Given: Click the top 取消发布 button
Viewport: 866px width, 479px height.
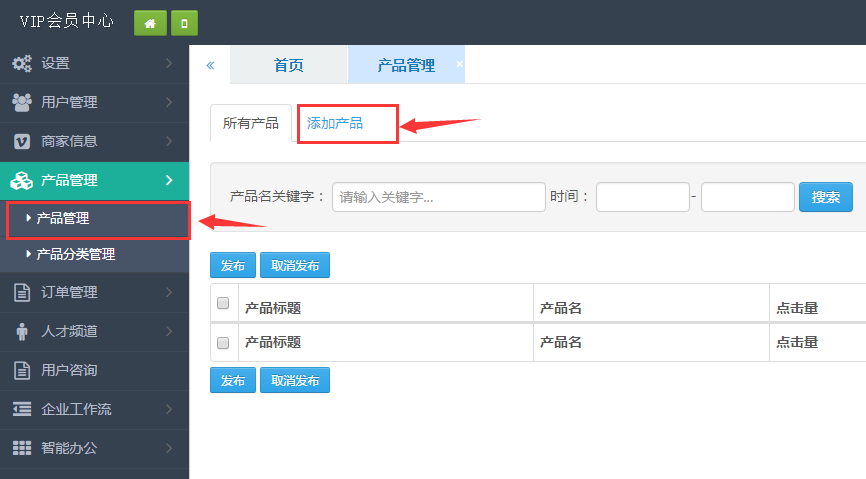Looking at the screenshot, I should pos(295,265).
